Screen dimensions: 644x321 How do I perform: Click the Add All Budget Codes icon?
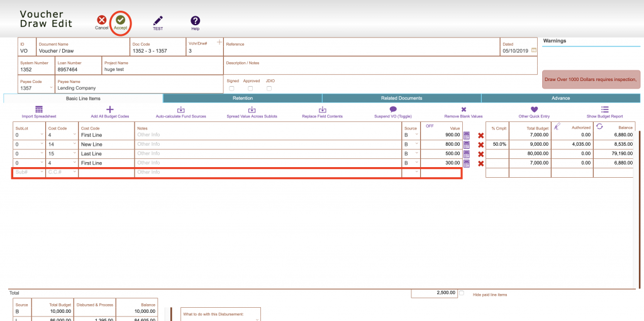click(x=109, y=109)
